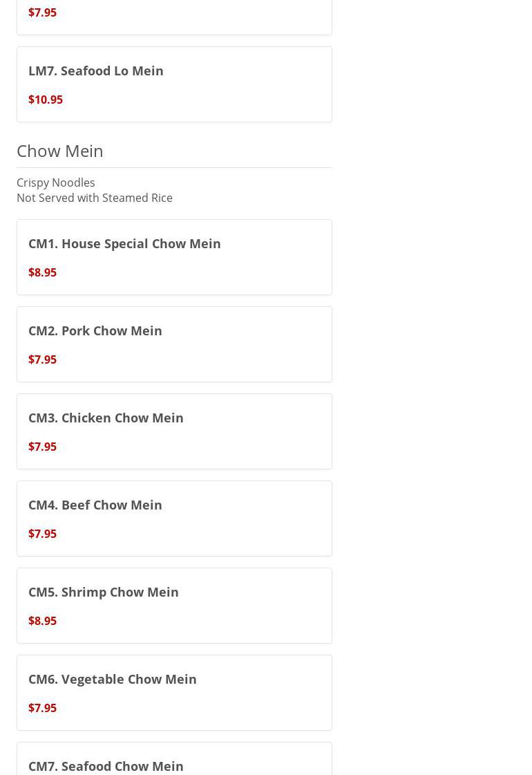Open CM7. Seafood Chow Mein

click(x=106, y=765)
